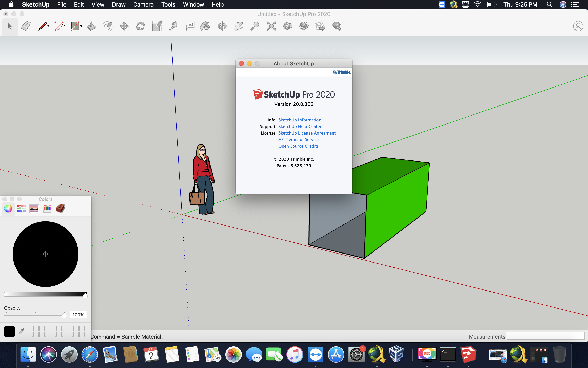Image resolution: width=588 pixels, height=368 pixels.
Task: Open the View menu
Action: 98,4
